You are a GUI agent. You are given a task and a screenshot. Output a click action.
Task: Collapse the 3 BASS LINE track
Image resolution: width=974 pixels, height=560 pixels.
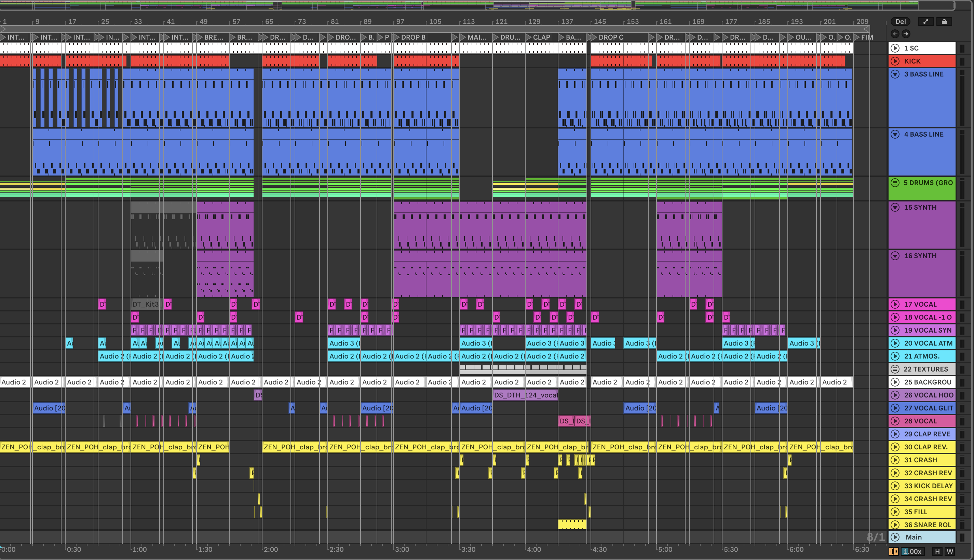tap(895, 74)
